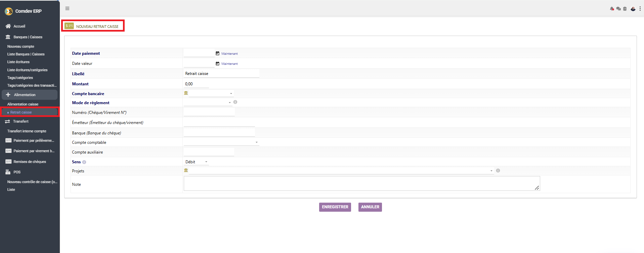The width and height of the screenshot is (644, 253).
Task: Click the ANNULER button
Action: [x=370, y=207]
